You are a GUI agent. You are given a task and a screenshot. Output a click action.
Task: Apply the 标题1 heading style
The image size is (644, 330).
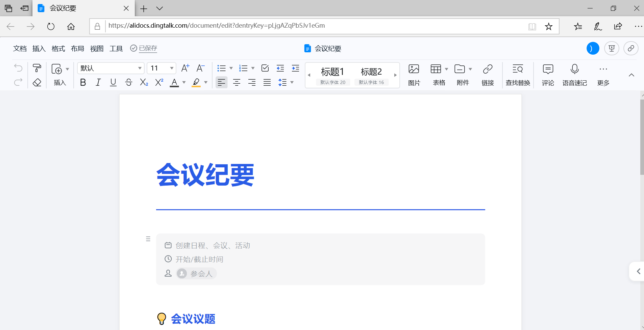(x=333, y=75)
